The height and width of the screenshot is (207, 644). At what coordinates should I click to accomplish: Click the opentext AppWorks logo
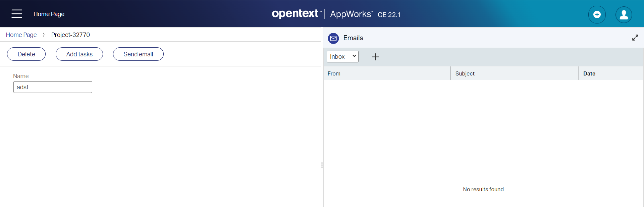click(x=336, y=14)
